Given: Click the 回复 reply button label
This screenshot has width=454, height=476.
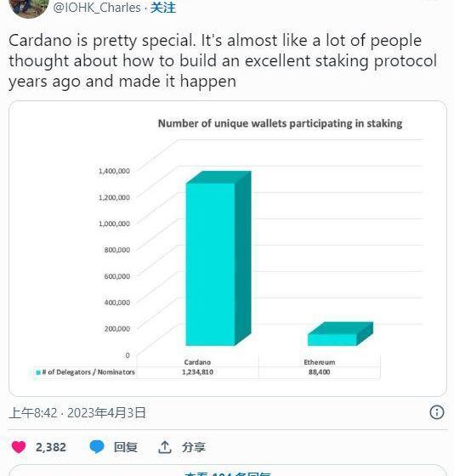Looking at the screenshot, I should click(126, 447).
